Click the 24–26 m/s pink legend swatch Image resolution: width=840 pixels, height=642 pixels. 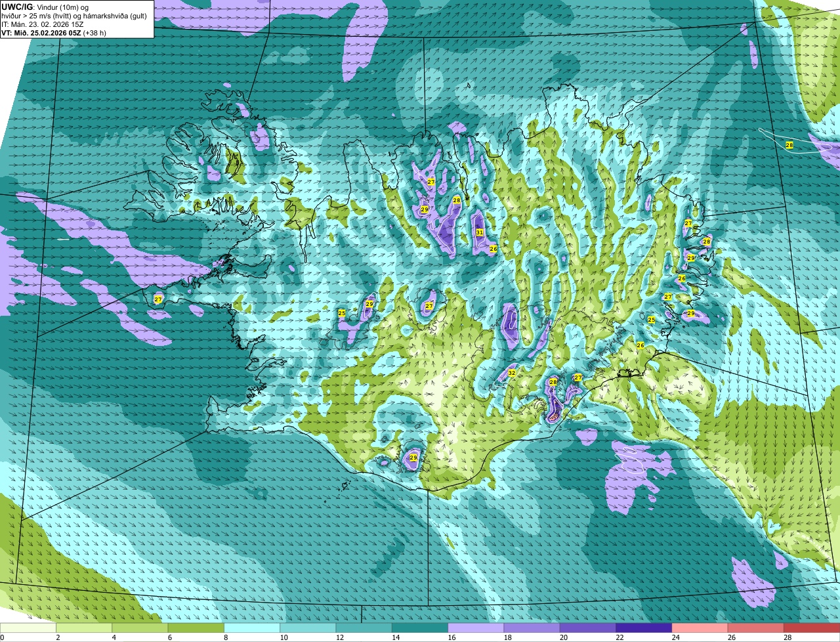700,628
